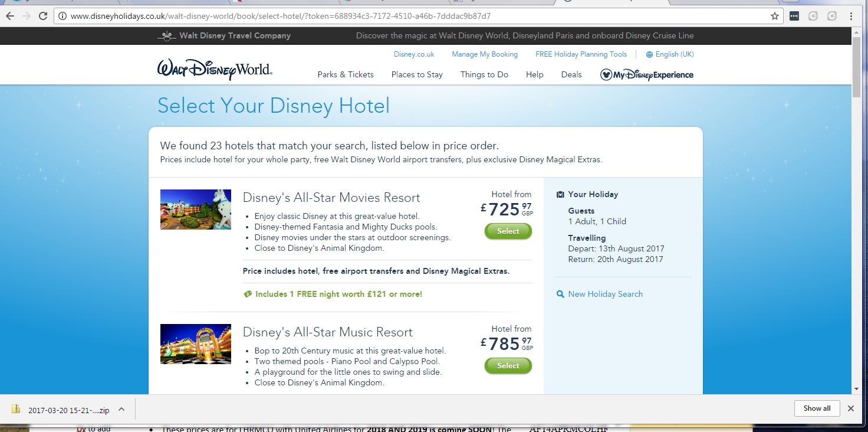
Task: Click 'We found 23 hotels' results text
Action: click(330, 146)
